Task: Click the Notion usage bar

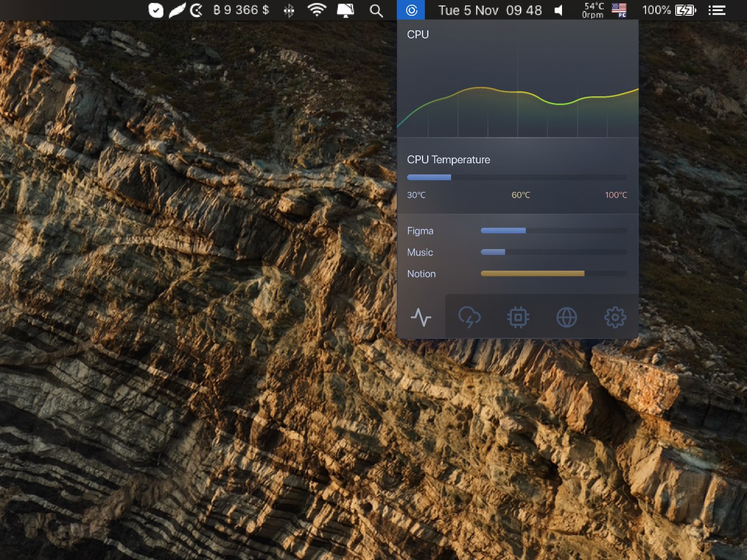Action: 554,273
